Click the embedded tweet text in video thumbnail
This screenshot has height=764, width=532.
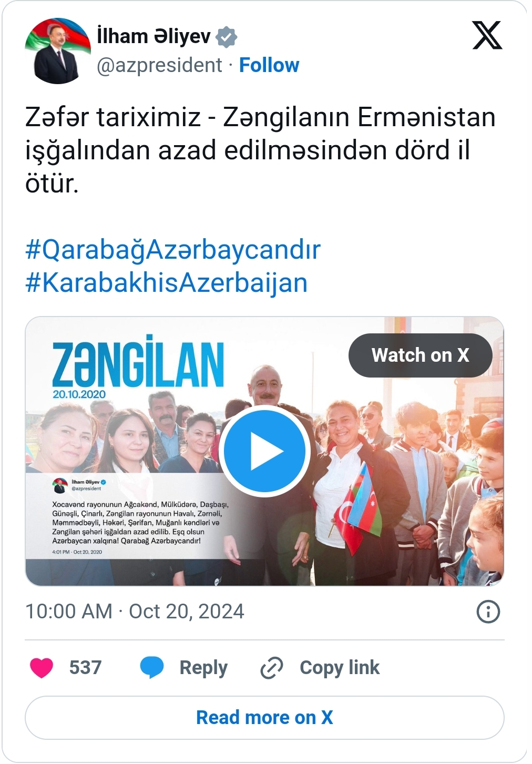pyautogui.click(x=140, y=523)
